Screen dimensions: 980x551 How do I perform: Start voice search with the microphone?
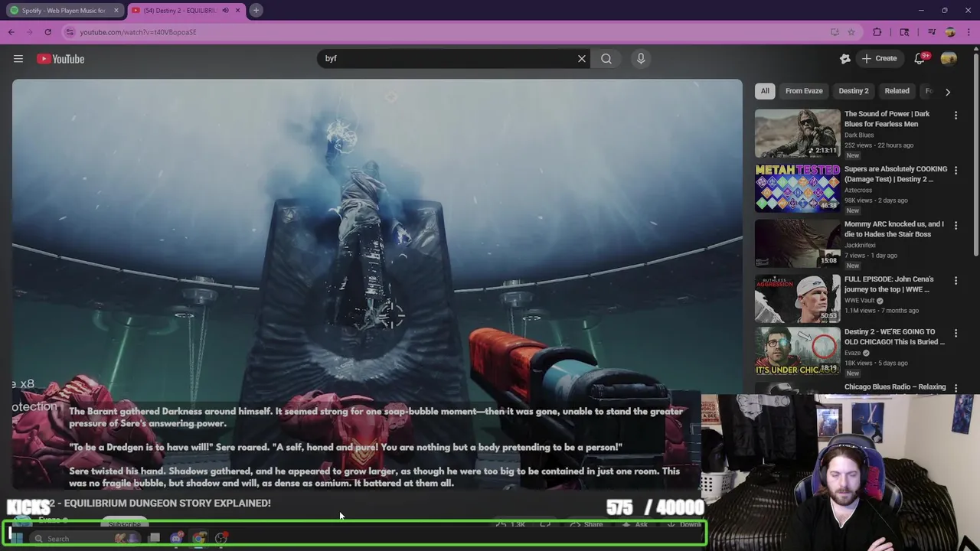pos(641,58)
